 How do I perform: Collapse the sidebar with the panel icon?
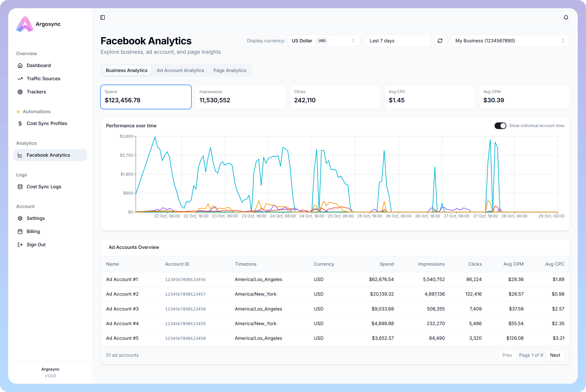tap(103, 17)
